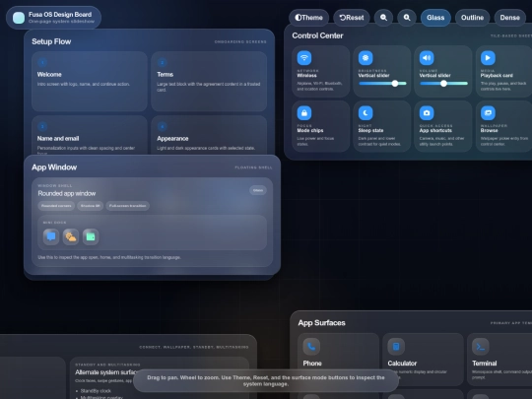Click the Calculator icon in App Surfaces
This screenshot has width=532, height=399.
pos(396,347)
